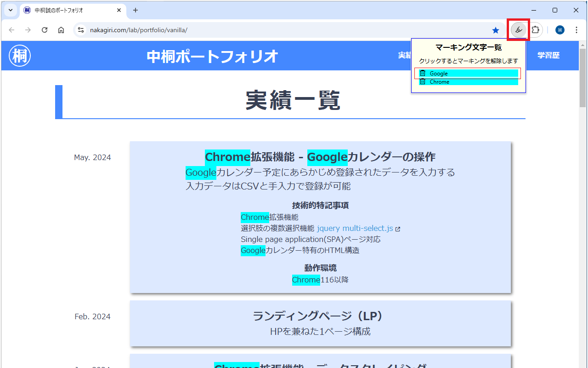Go back with the browser back arrow
Image resolution: width=588 pixels, height=368 pixels.
[11, 30]
